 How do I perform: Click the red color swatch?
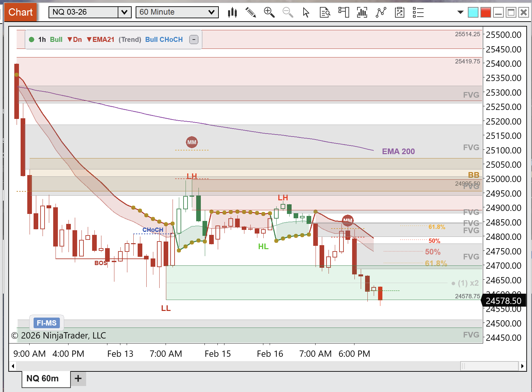coord(485,12)
